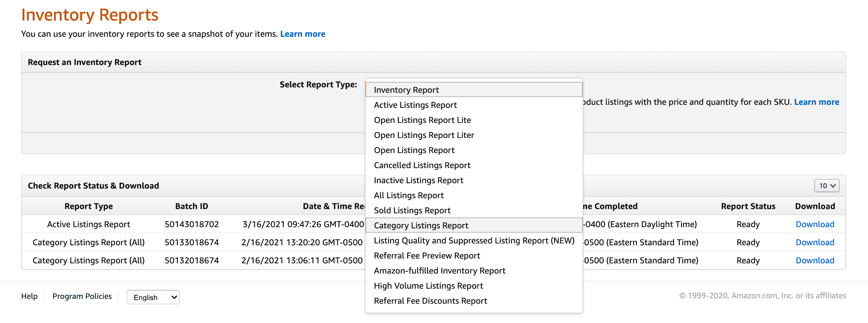
Task: Pick Open Listings Report Lite option
Action: (422, 120)
